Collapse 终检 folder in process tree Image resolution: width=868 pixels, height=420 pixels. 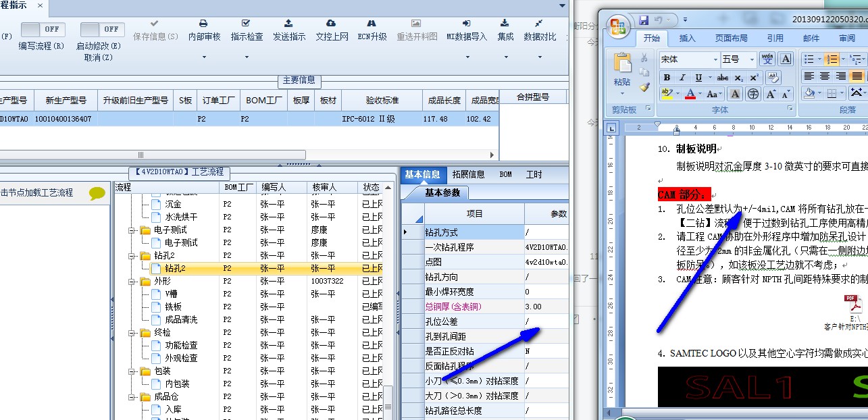[x=132, y=332]
